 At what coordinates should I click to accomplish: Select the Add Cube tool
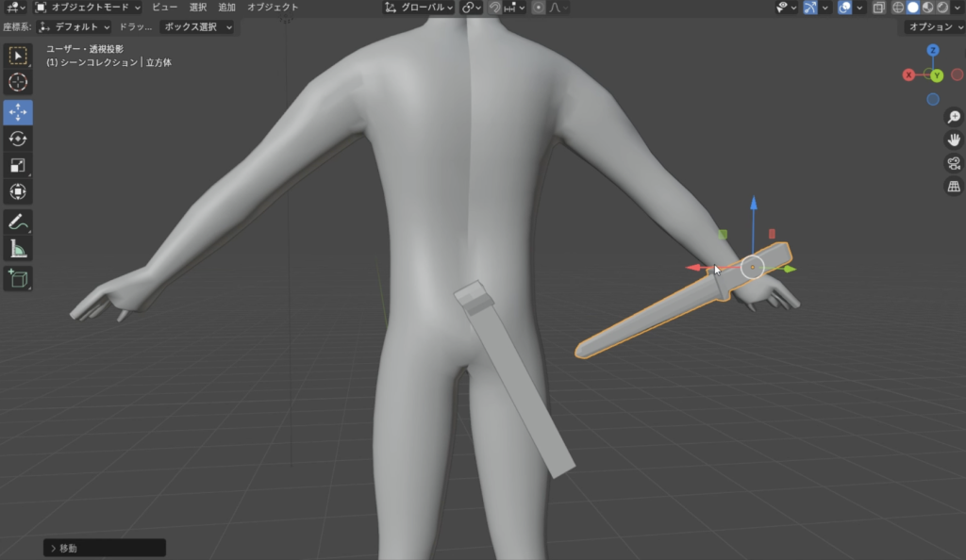click(x=18, y=279)
